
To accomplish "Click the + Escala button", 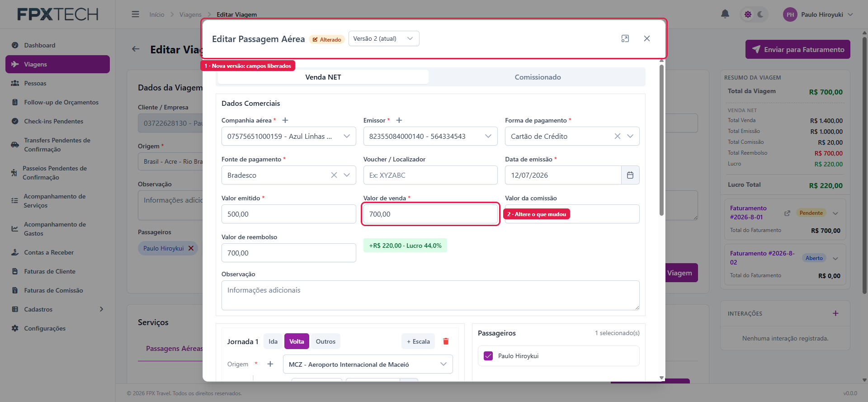I will [x=418, y=341].
